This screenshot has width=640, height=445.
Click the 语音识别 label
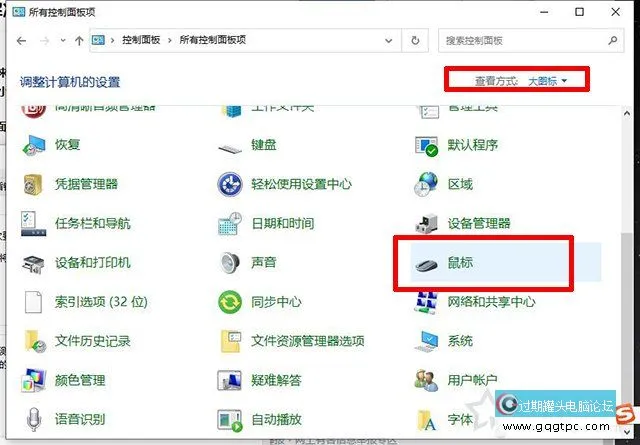(x=80, y=419)
